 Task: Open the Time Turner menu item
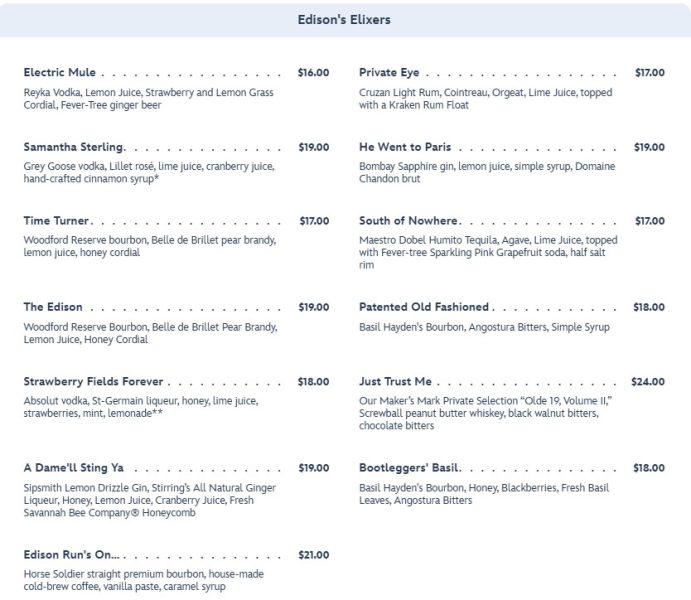56,221
